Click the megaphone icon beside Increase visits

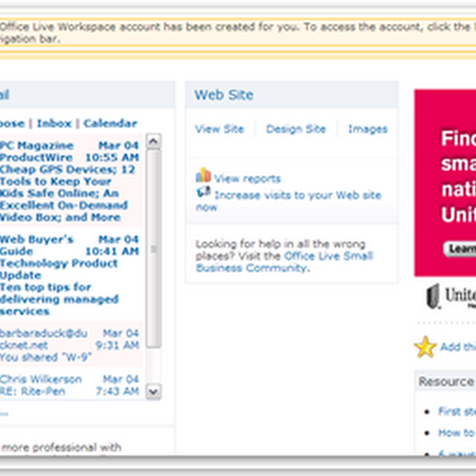tap(203, 191)
